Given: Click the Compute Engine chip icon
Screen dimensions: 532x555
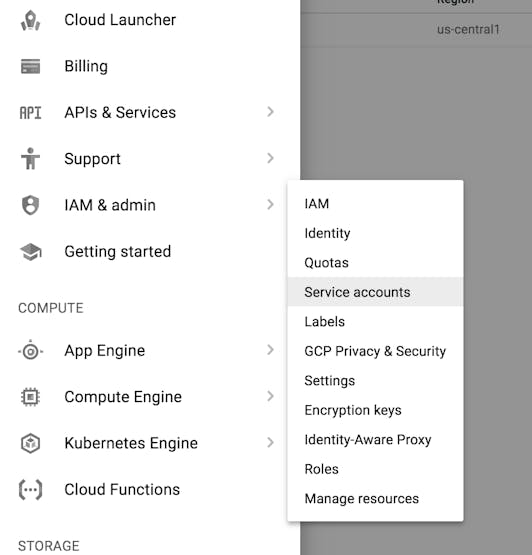Looking at the screenshot, I should pyautogui.click(x=30, y=397).
